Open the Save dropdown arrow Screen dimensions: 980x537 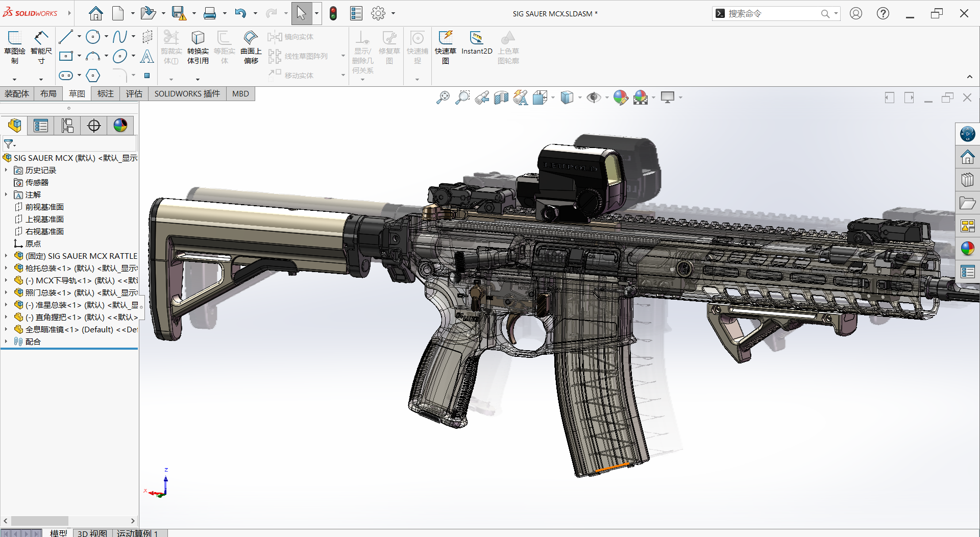pyautogui.click(x=194, y=13)
